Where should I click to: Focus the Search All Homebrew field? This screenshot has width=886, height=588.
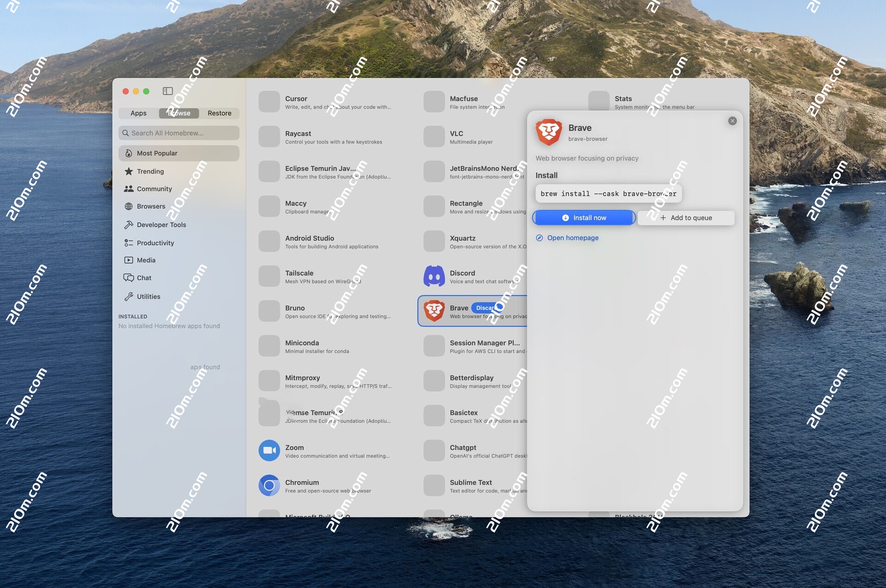179,133
